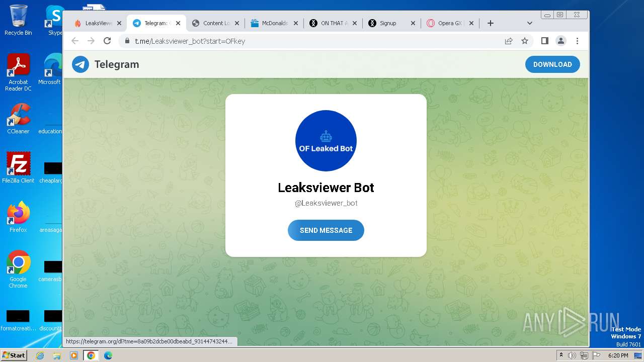Open File Explorer from taskbar
The height and width of the screenshot is (362, 644).
(57, 355)
